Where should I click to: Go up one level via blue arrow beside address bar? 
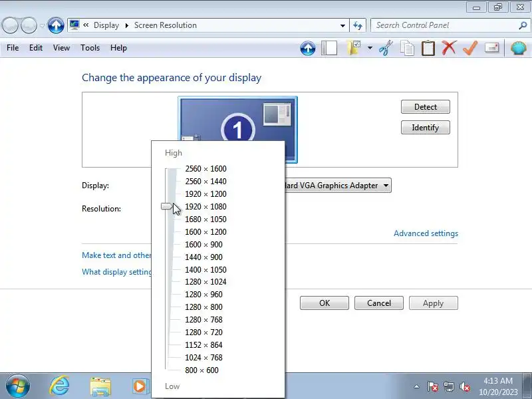(x=56, y=25)
